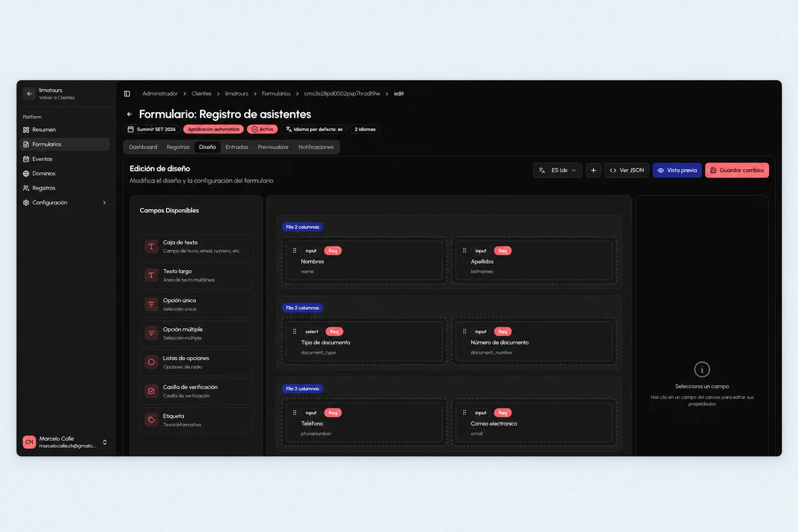Viewport: 798px width, 532px height.
Task: Expand the Configuración submenu chevron
Action: (104, 203)
